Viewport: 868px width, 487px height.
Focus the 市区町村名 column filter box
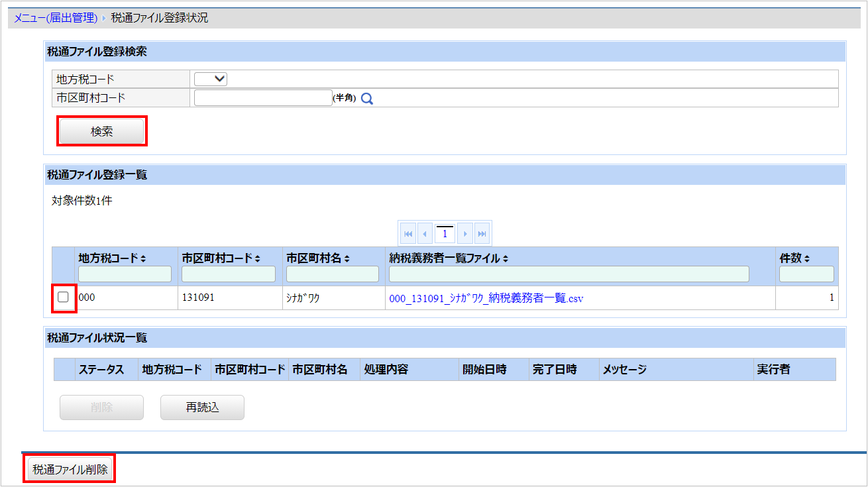[x=333, y=274]
